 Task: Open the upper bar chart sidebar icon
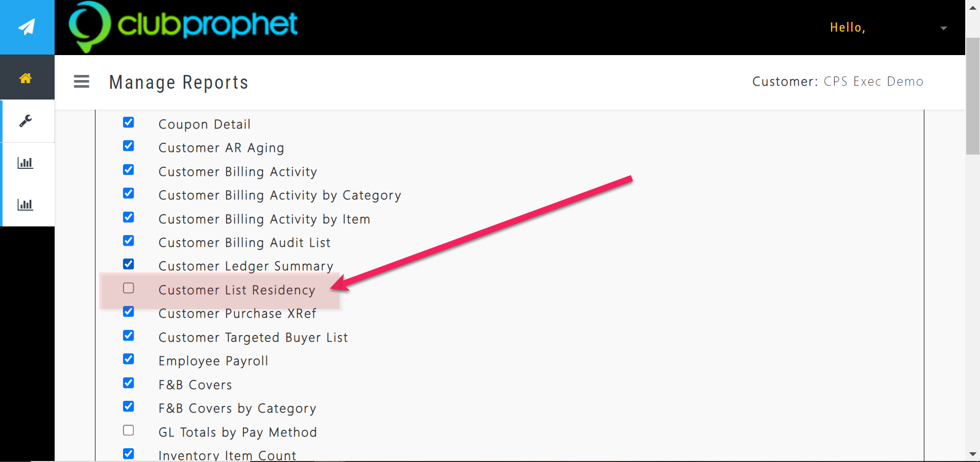26,163
